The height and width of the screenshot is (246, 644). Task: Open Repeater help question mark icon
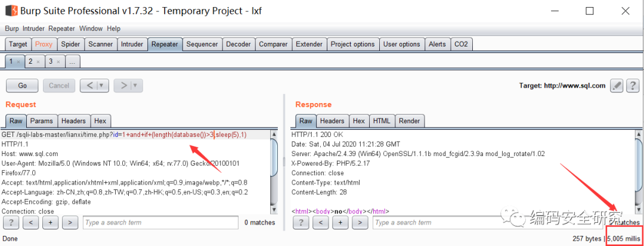(x=633, y=85)
